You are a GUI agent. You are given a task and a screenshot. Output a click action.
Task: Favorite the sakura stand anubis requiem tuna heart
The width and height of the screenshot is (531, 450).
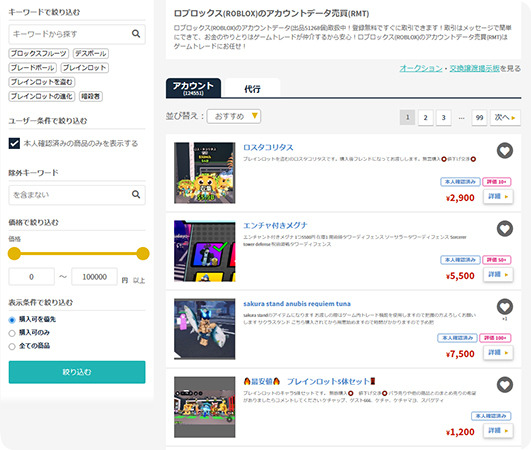point(505,306)
